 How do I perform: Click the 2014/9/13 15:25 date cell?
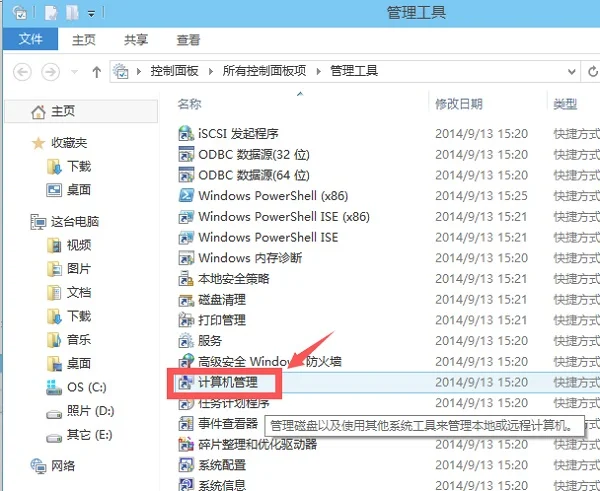coord(481,196)
